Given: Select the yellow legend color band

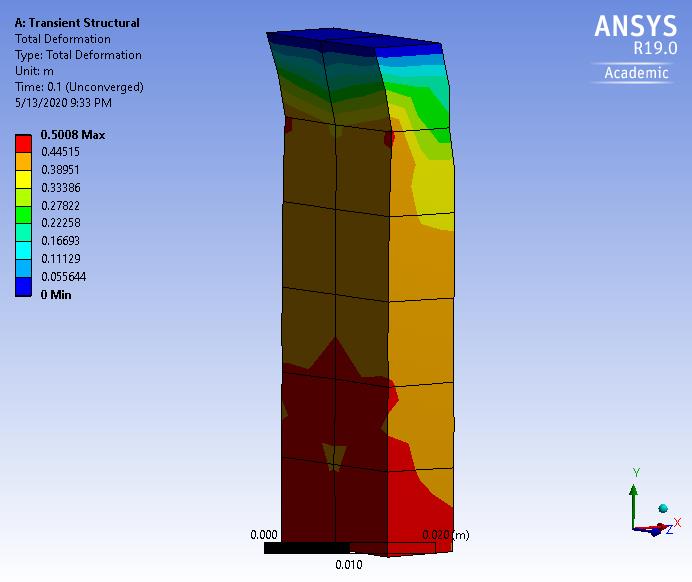Looking at the screenshot, I should coord(23,180).
